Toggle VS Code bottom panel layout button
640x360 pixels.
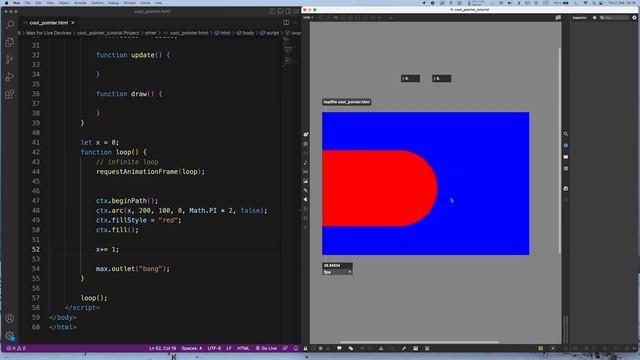click(x=280, y=11)
